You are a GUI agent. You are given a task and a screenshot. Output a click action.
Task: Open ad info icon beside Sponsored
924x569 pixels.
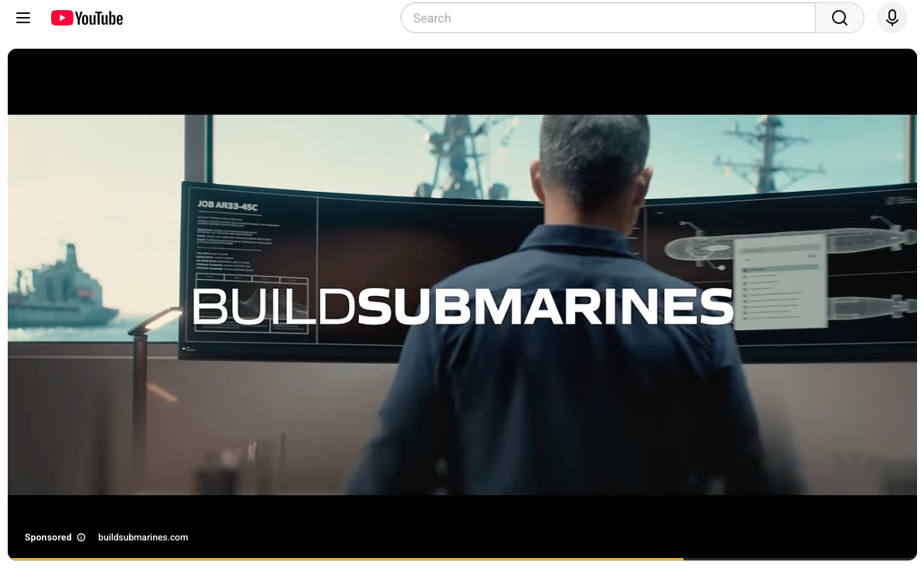pos(81,537)
